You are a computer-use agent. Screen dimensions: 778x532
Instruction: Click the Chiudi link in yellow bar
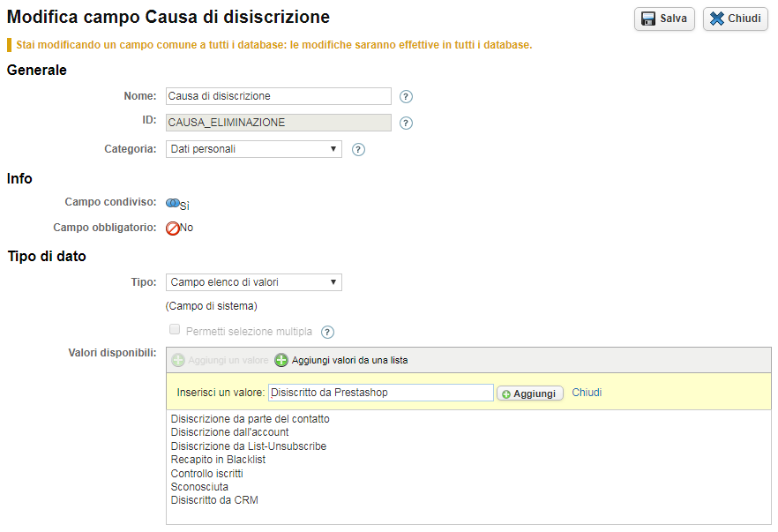pyautogui.click(x=587, y=393)
